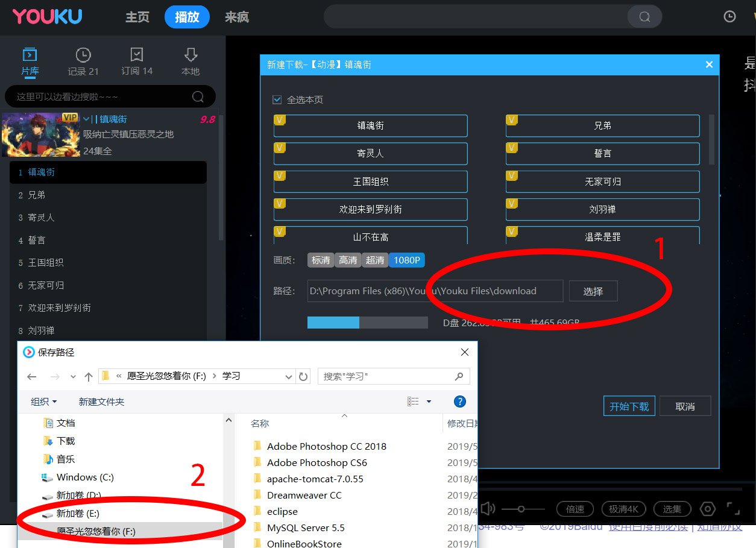The width and height of the screenshot is (756, 548).
Task: Open the folder path dropdown arrow
Action: point(289,376)
